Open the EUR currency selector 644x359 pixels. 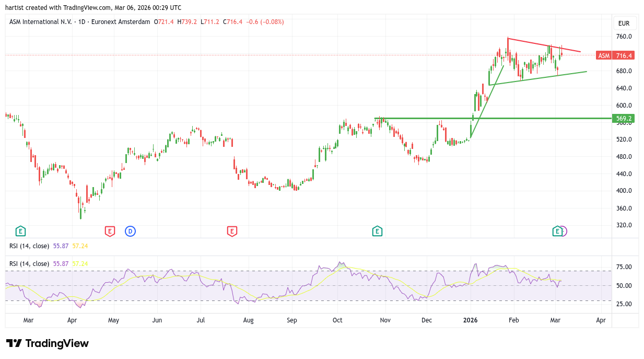click(x=624, y=24)
